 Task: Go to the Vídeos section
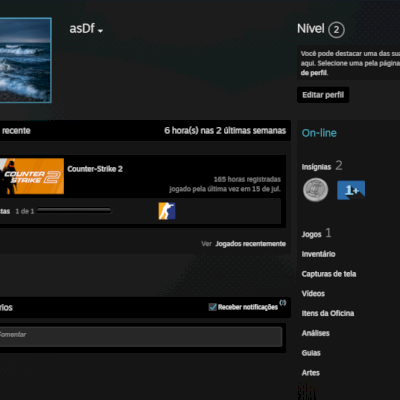coord(313,293)
